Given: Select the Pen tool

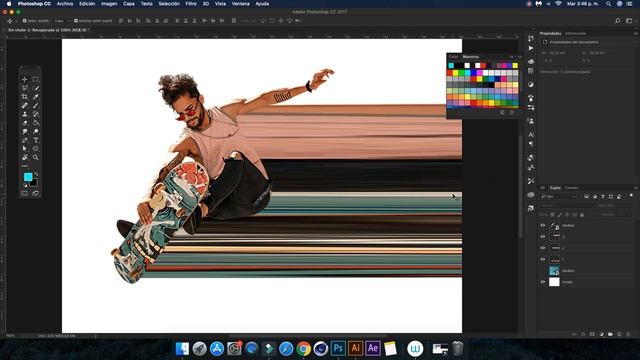Looking at the screenshot, I should point(24,140).
